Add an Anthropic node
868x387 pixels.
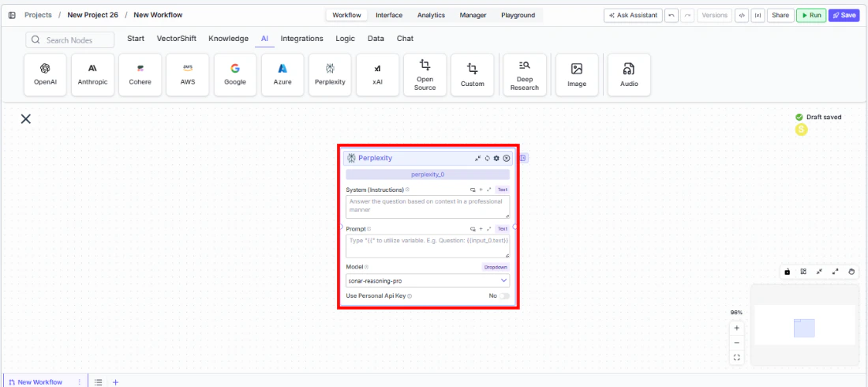pos(93,75)
